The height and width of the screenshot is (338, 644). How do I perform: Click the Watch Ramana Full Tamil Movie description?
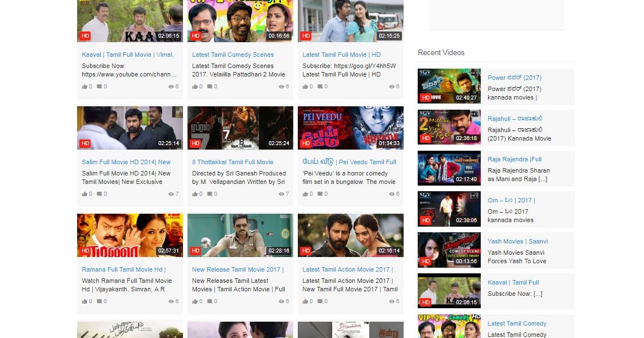click(127, 285)
